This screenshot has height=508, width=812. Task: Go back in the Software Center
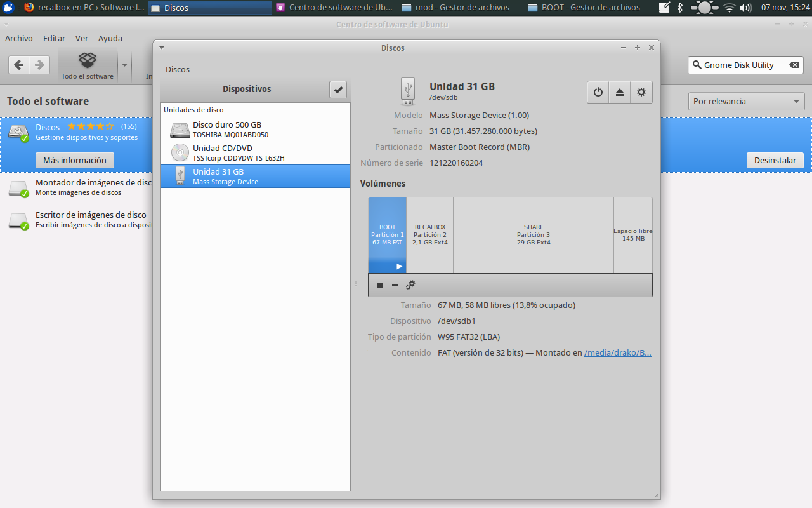pos(18,65)
